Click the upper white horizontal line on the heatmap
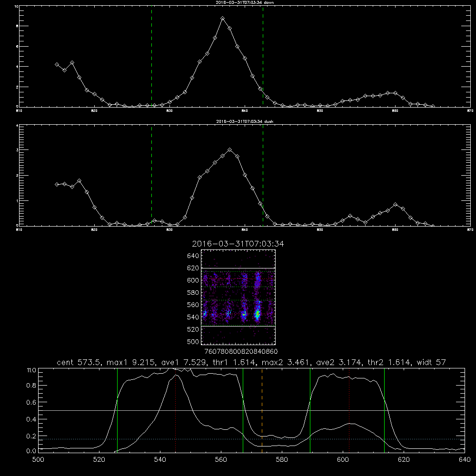 238,268
